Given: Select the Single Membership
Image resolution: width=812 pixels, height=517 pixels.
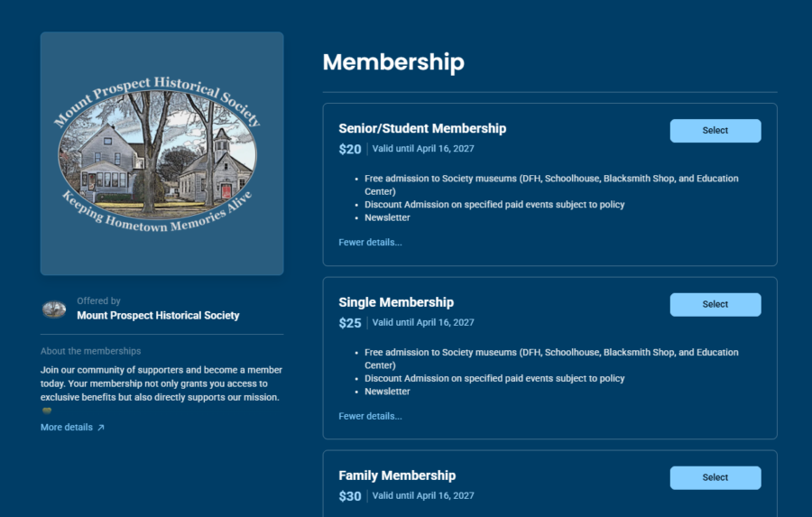Looking at the screenshot, I should 715,305.
